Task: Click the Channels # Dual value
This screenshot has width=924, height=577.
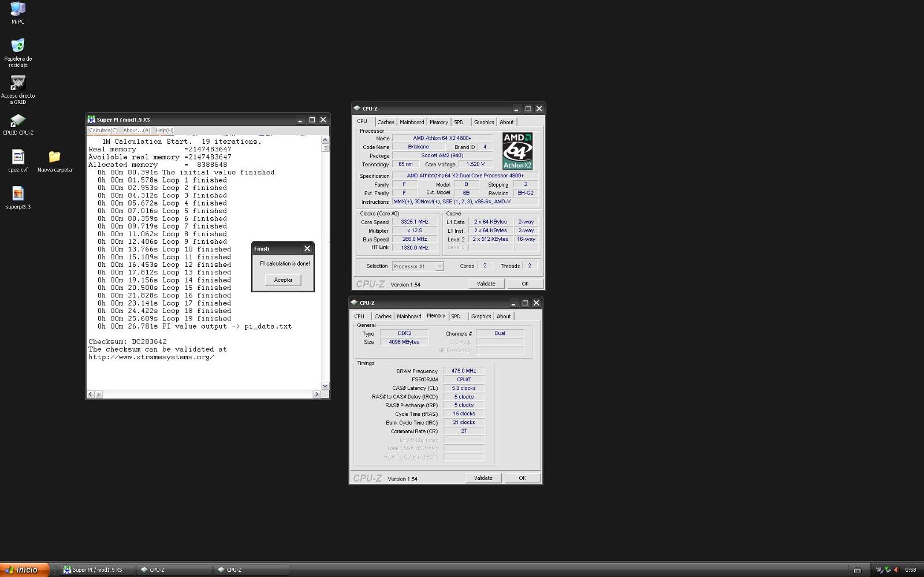Action: (500, 333)
